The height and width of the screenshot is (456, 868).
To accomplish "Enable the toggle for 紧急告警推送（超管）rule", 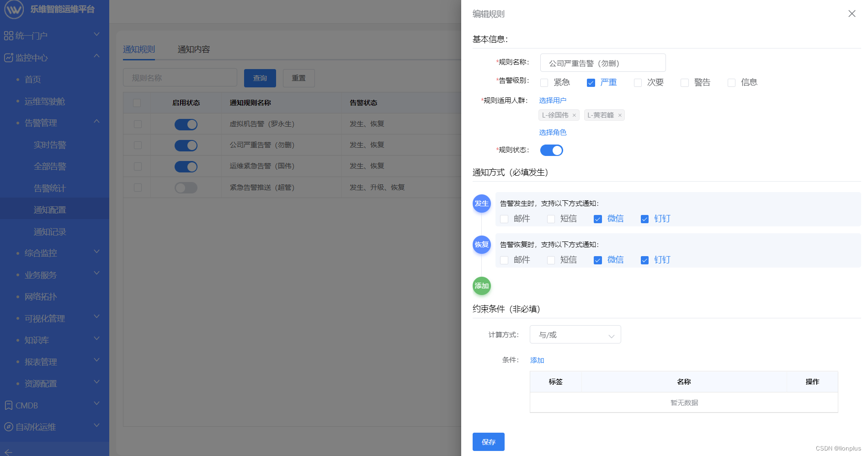I will [186, 188].
